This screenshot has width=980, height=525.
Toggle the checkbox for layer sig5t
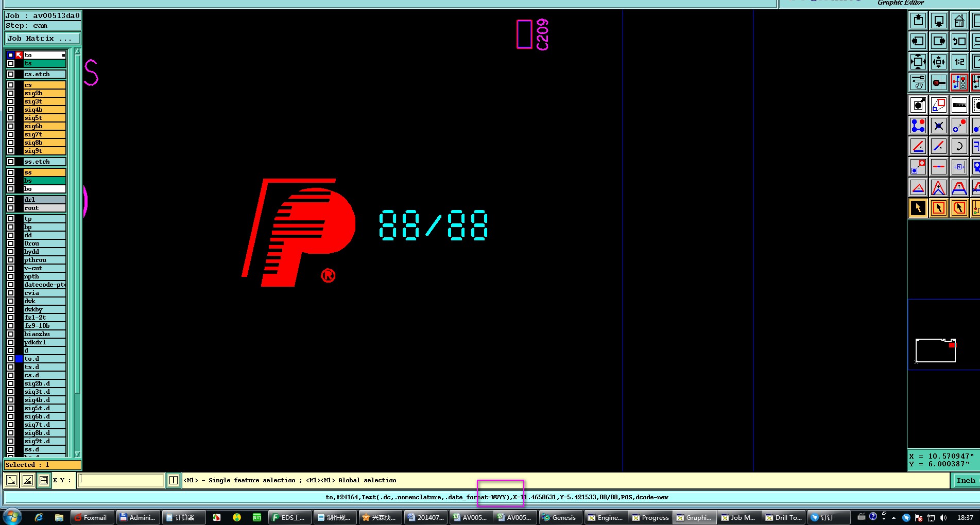[11, 118]
